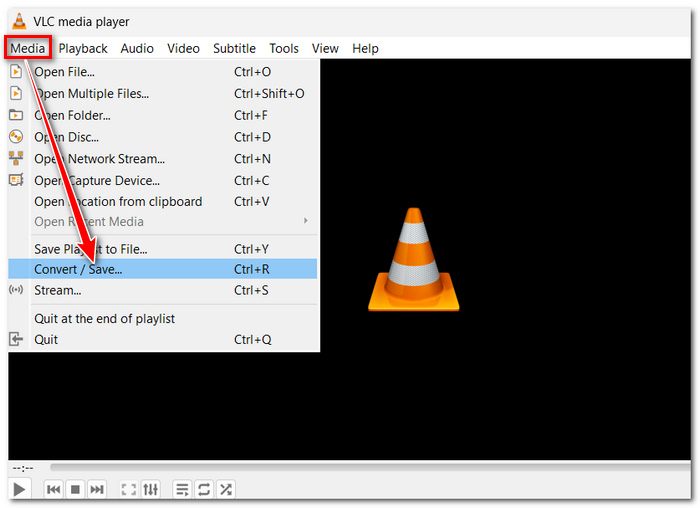Choose Open Multiple Files... entry
Screen dimensions: 700x508
[x=162, y=94]
